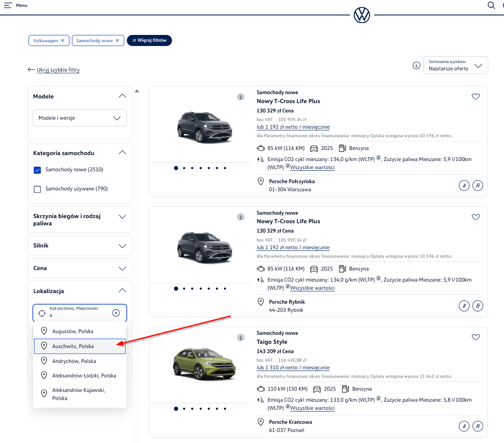Click location pin icon by Porsche Krańcowa
Image resolution: width=504 pixels, height=443 pixels.
point(261,422)
